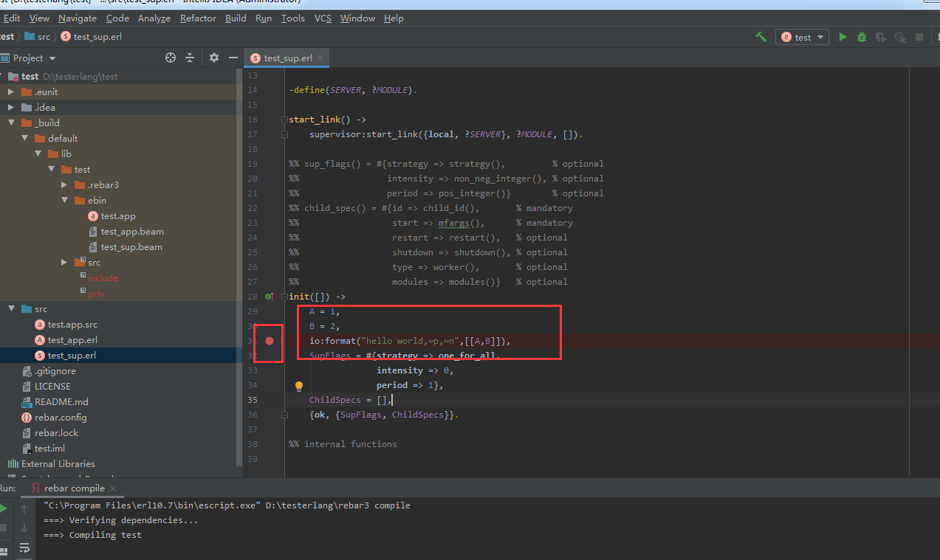940x560 pixels.
Task: Close the rebar compile console tab
Action: (112, 488)
